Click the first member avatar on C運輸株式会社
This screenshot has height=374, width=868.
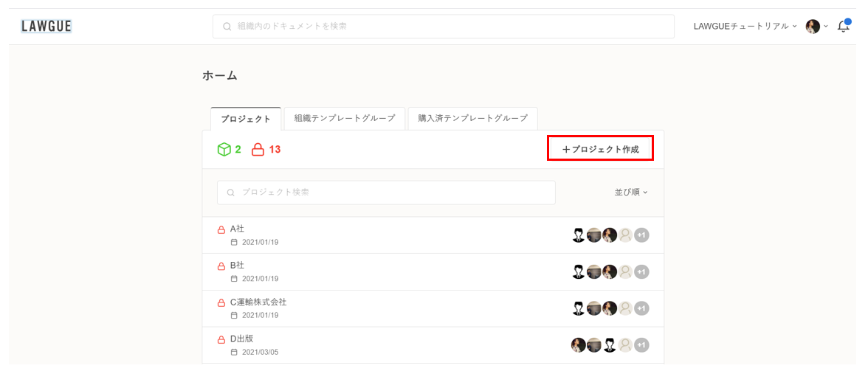click(x=579, y=308)
